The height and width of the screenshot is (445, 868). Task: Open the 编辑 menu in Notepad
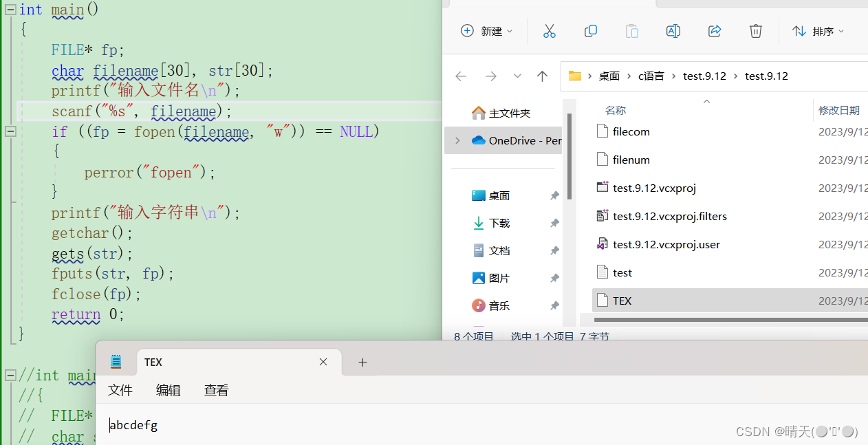[x=168, y=390]
